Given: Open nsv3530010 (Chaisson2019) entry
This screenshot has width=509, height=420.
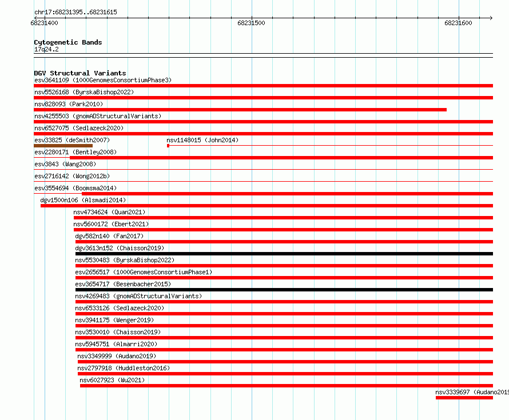Looking at the screenshot, I should click(x=118, y=332).
